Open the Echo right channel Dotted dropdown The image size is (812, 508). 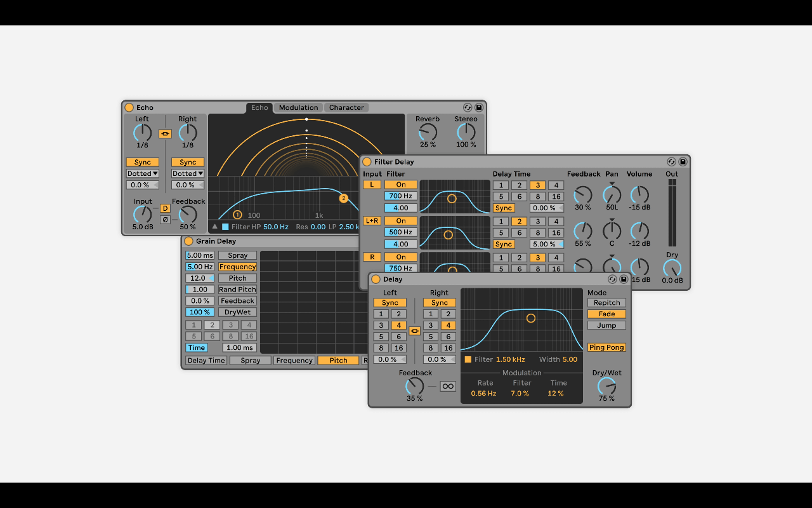click(188, 173)
